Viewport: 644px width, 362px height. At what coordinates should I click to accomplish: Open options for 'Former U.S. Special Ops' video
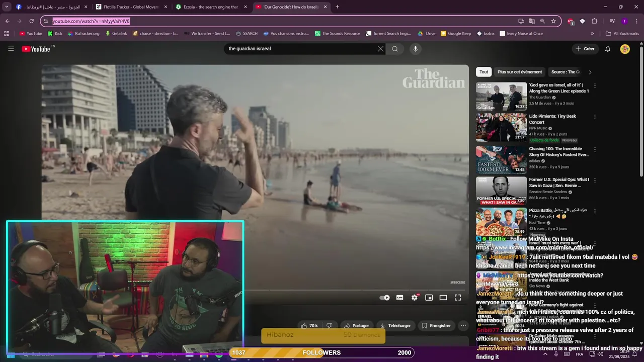[x=595, y=180]
